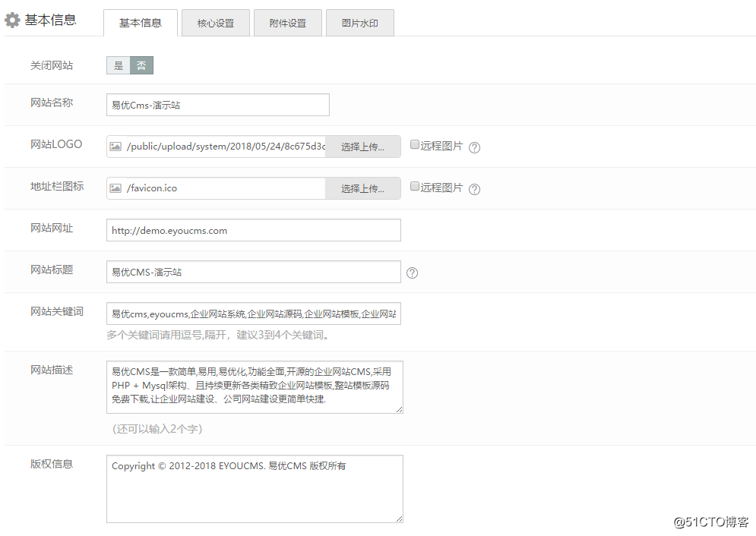Click the 网站关键词 label
The height and width of the screenshot is (536, 756).
click(57, 311)
